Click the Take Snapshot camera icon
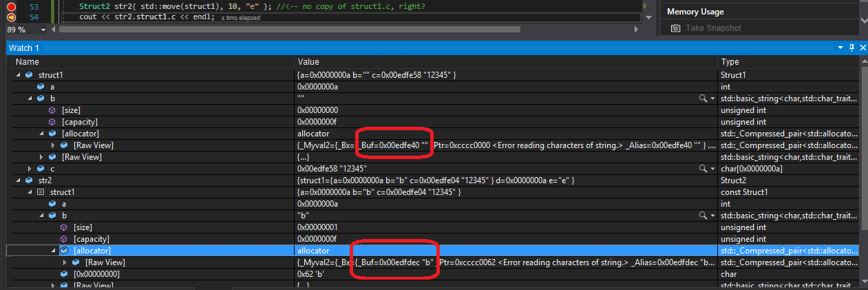This screenshot has height=290, width=868. point(676,29)
